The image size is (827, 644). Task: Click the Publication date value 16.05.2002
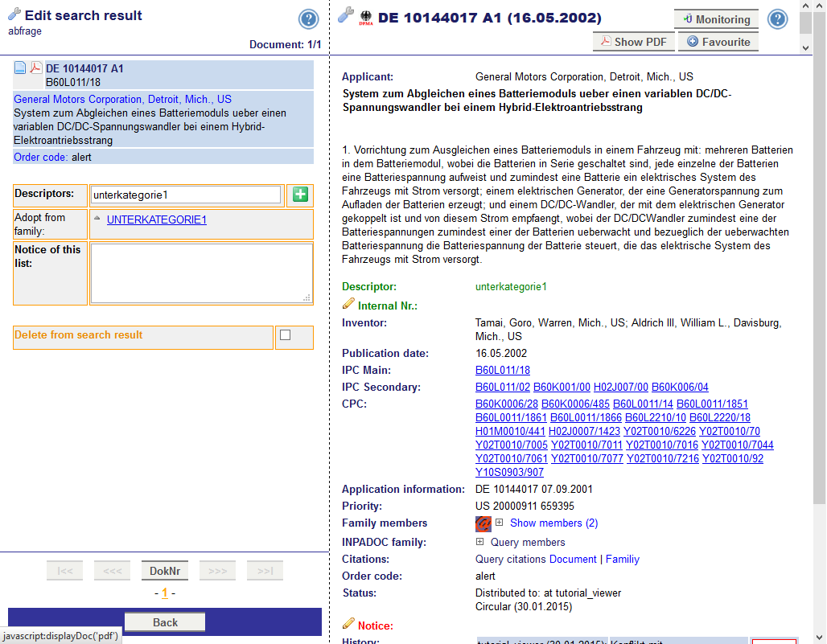[x=501, y=353]
